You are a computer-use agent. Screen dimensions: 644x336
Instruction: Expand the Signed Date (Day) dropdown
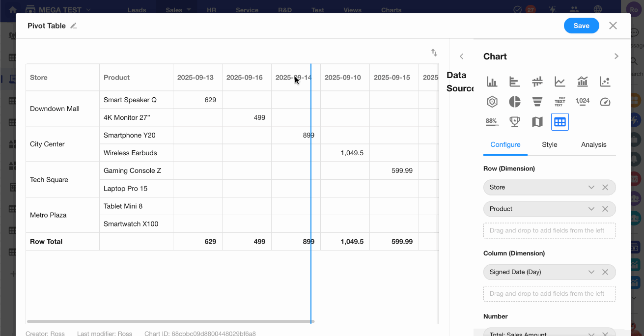pyautogui.click(x=591, y=272)
